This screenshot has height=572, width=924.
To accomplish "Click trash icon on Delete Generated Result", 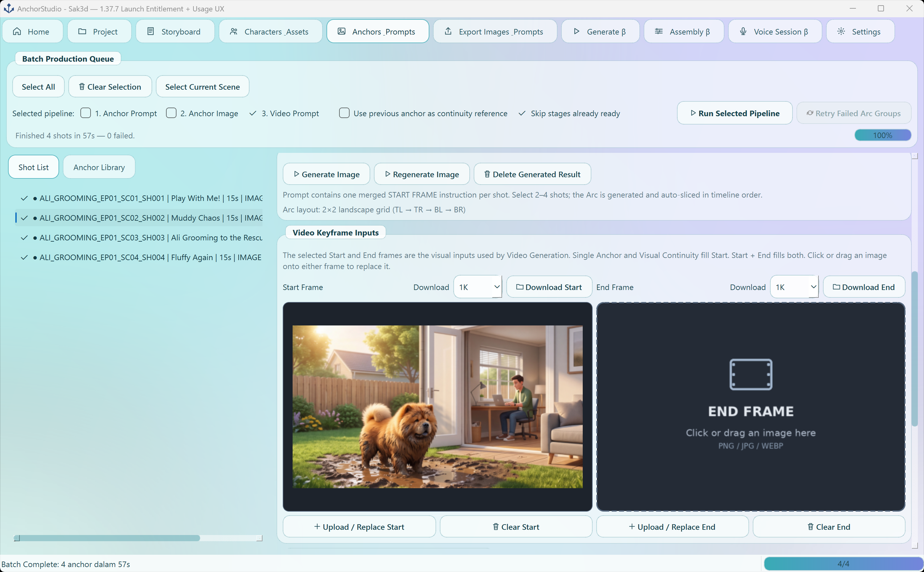I will [487, 174].
